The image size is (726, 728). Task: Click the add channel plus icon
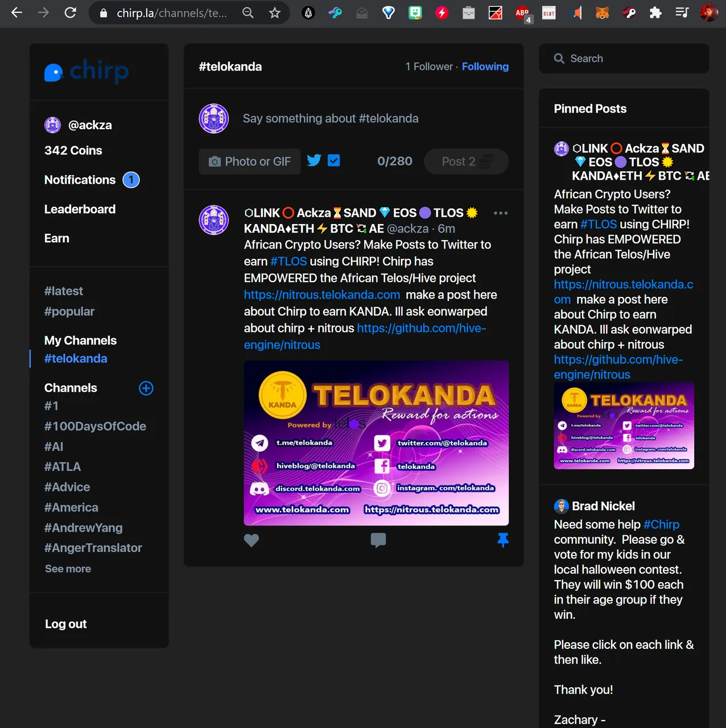pyautogui.click(x=146, y=388)
